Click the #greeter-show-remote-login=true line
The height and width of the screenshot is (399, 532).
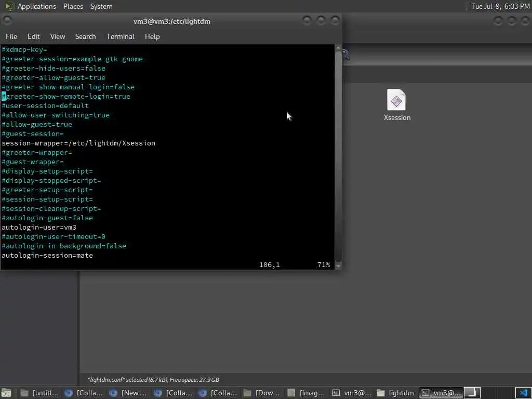pyautogui.click(x=66, y=96)
